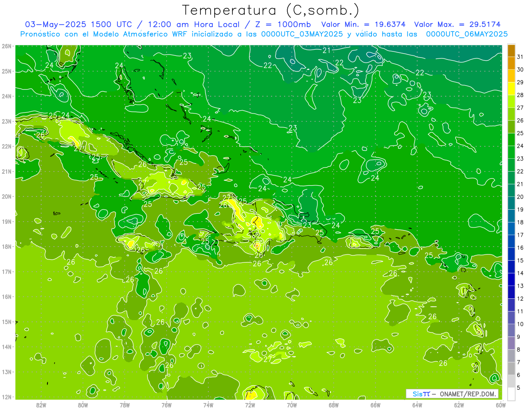Click the 12N latitude axis label
This screenshot has width=532, height=411.
click(x=6, y=397)
